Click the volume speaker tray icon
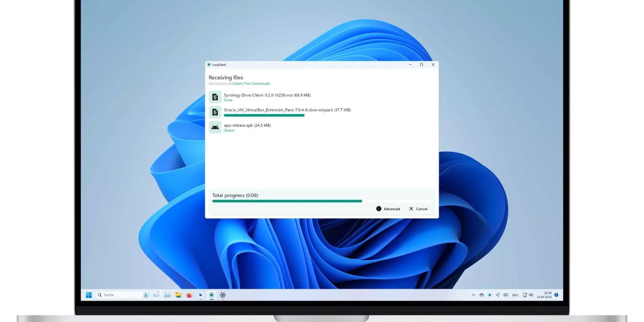 click(x=531, y=295)
